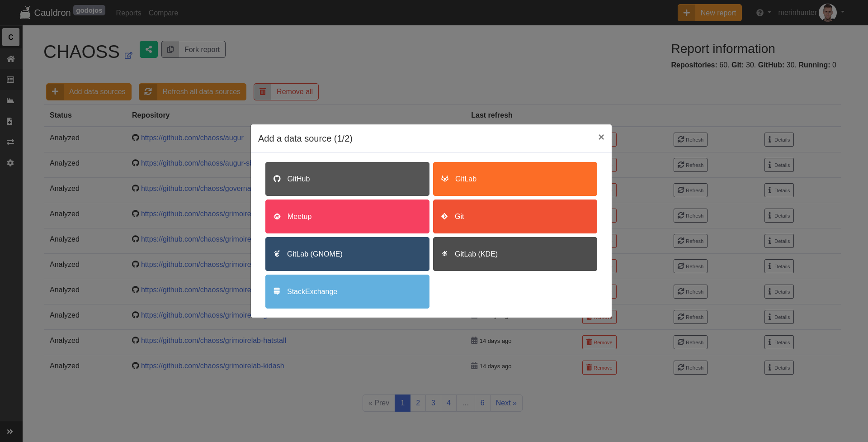
Task: Open the grimoirelab-kidash repository link
Action: pos(212,366)
